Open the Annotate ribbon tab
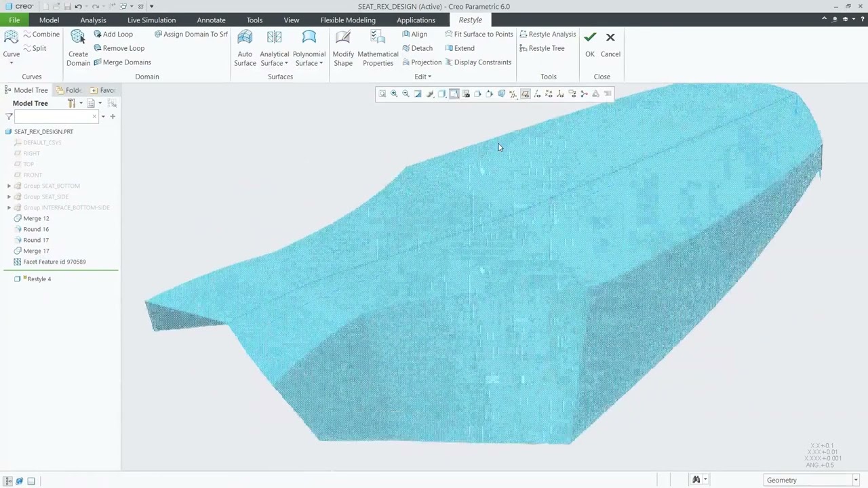Viewport: 868px width, 488px height. coord(211,20)
